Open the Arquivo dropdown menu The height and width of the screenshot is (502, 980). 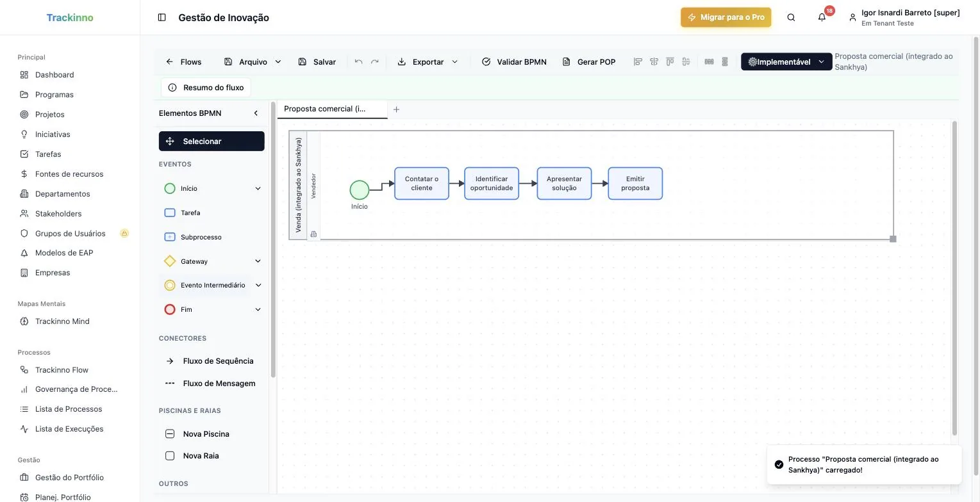point(253,61)
